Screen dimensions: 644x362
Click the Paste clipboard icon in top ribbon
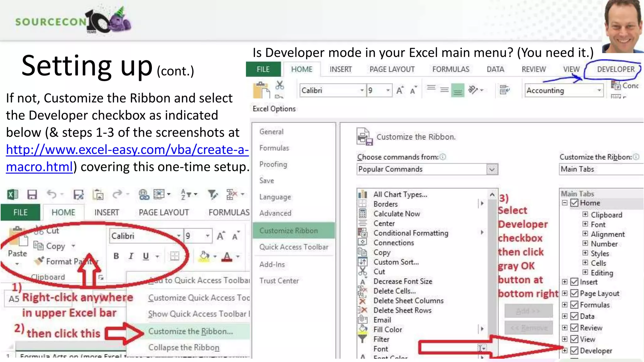coord(261,90)
